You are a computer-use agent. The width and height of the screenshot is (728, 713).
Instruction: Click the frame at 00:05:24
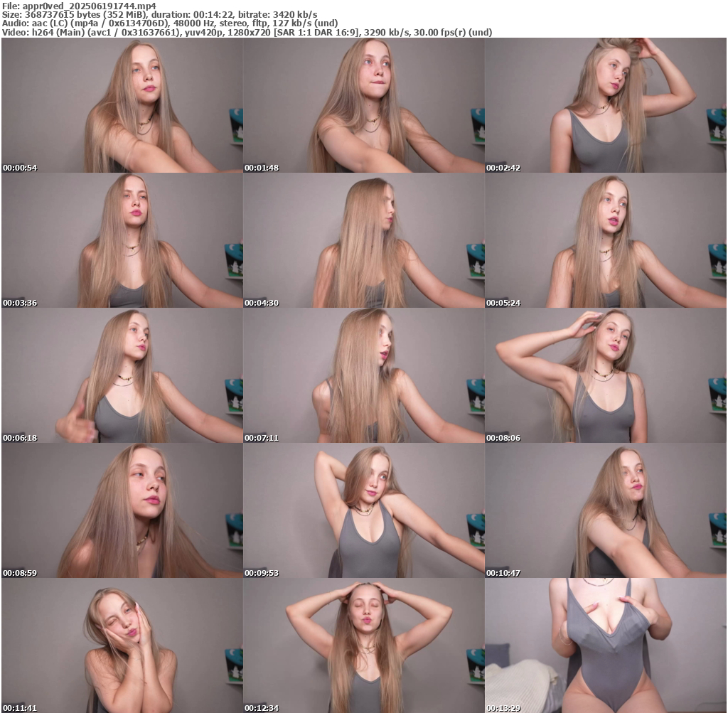606,240
